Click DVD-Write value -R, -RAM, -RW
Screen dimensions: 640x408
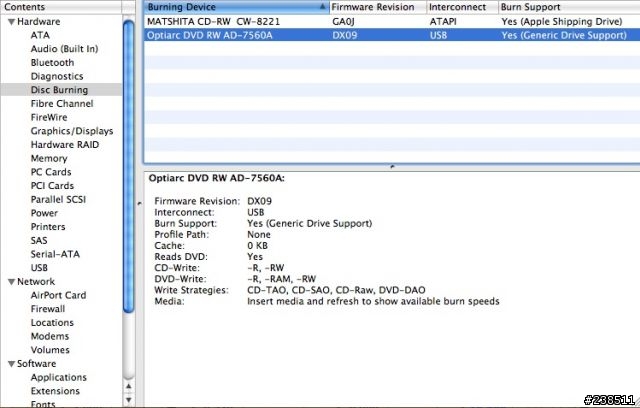tap(282, 279)
